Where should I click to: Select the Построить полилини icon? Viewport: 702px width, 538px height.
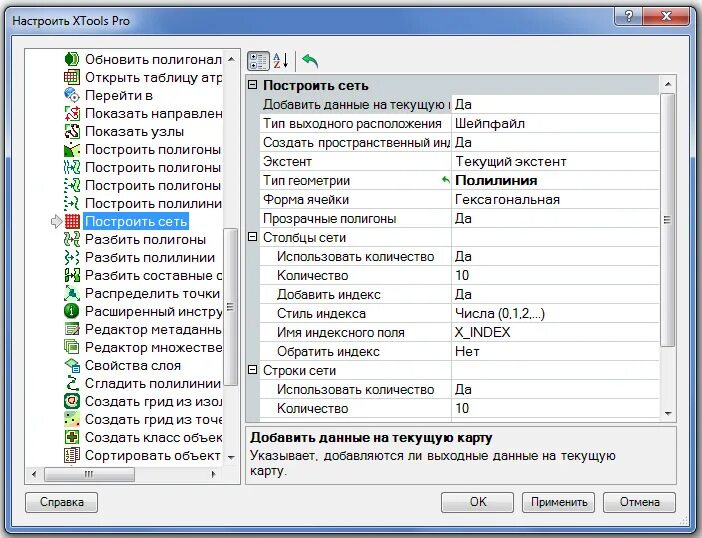click(72, 203)
